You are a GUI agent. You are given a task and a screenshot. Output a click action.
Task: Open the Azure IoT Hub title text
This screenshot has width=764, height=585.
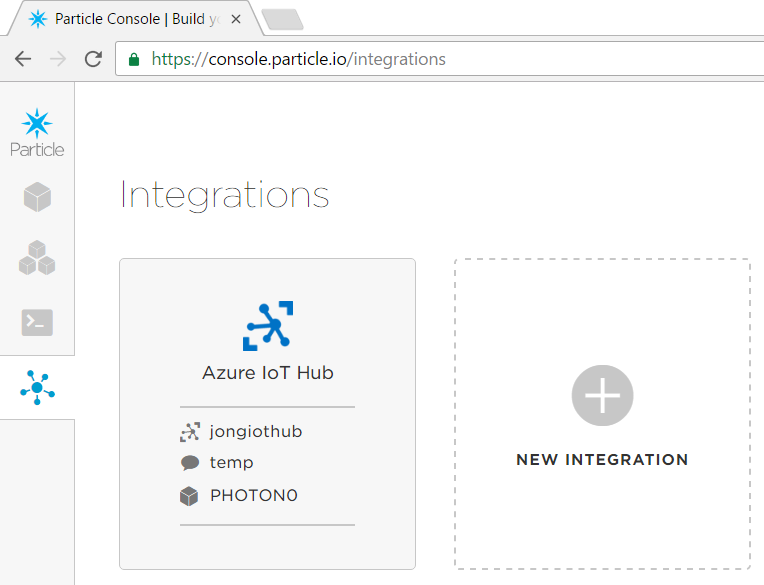pyautogui.click(x=267, y=373)
